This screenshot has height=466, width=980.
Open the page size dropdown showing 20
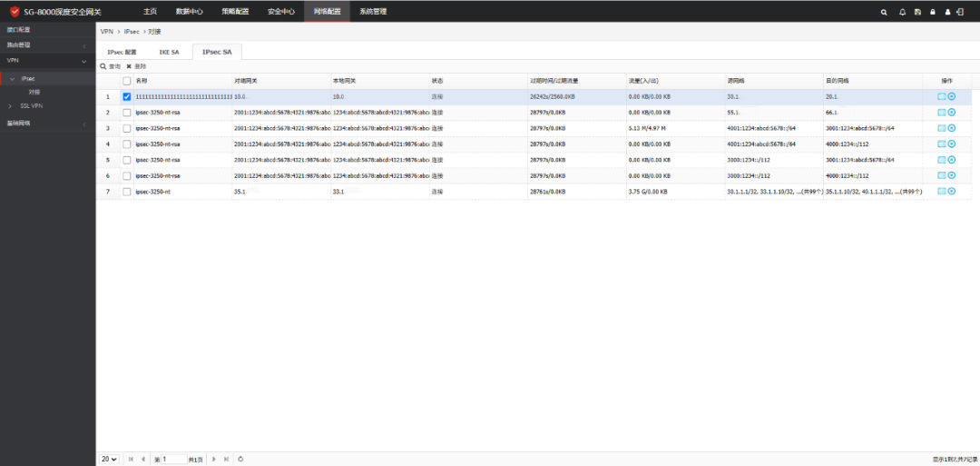[x=109, y=460]
